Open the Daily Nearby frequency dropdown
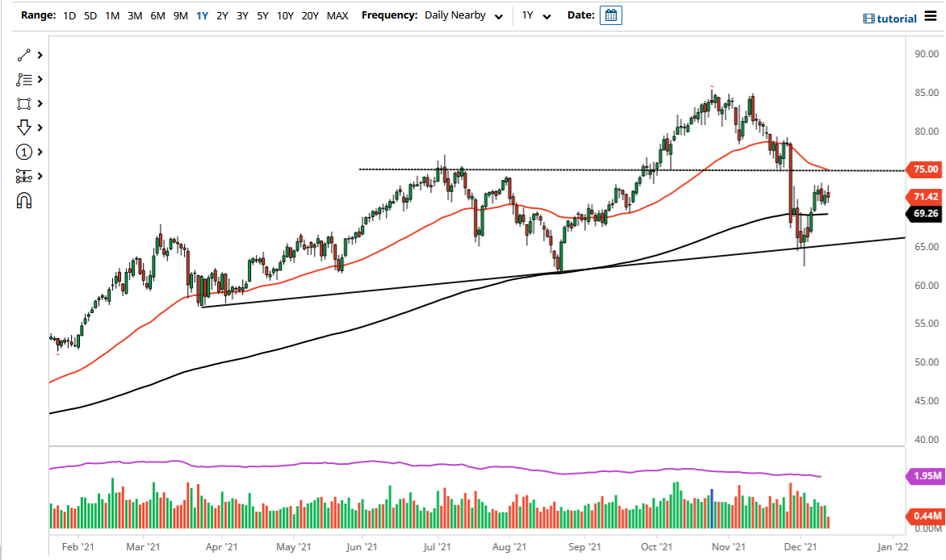The image size is (946, 560). click(463, 15)
